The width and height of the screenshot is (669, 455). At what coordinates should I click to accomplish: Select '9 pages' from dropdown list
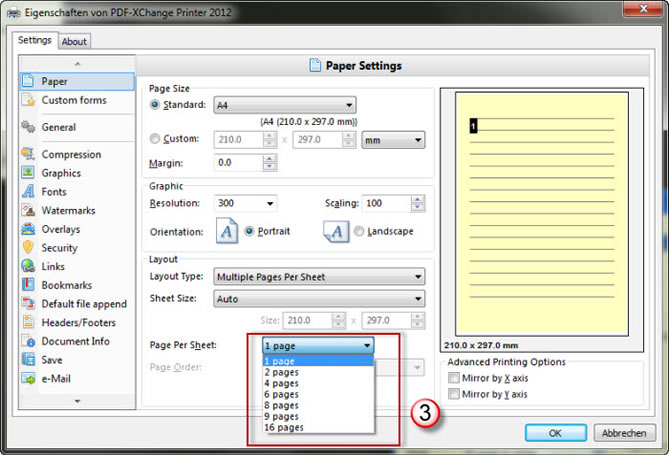[318, 417]
